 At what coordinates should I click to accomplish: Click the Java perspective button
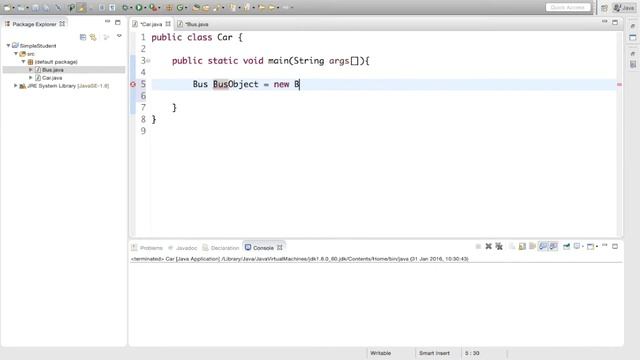click(624, 8)
